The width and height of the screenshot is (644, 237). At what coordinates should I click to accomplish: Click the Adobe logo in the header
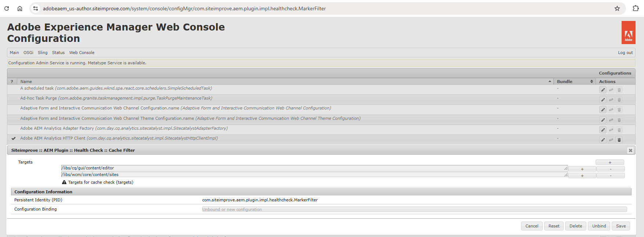click(x=629, y=32)
